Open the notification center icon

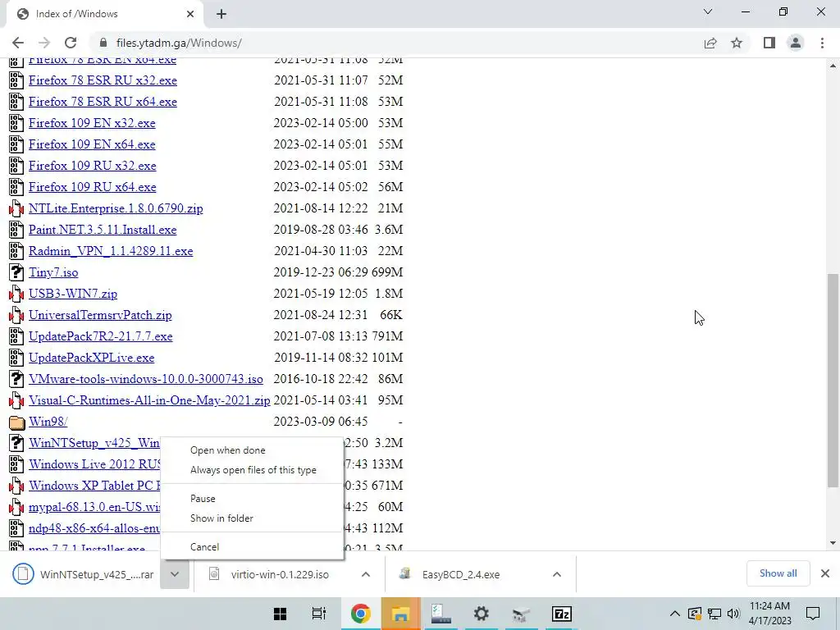813,614
